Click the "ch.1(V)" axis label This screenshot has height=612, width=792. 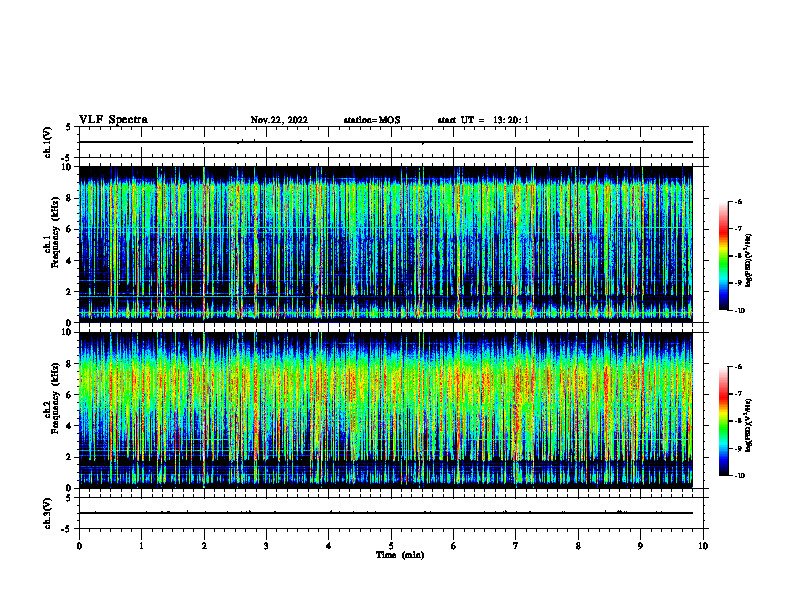[48, 142]
